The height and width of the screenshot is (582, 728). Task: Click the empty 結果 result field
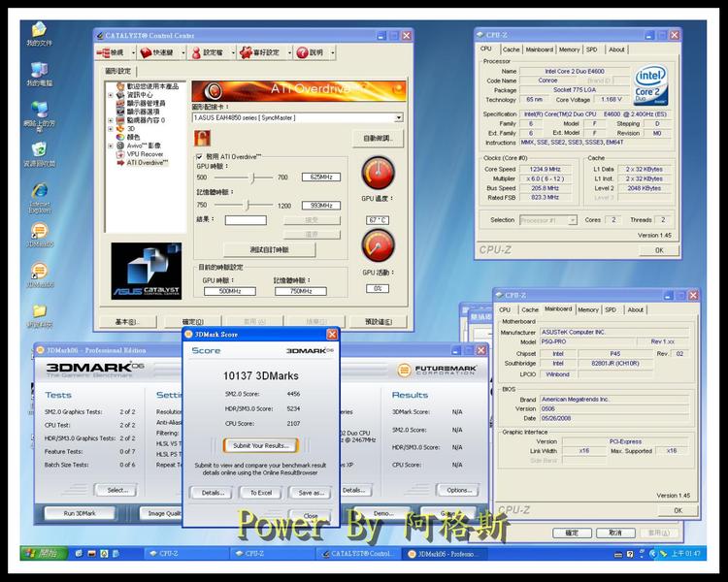[x=246, y=220]
